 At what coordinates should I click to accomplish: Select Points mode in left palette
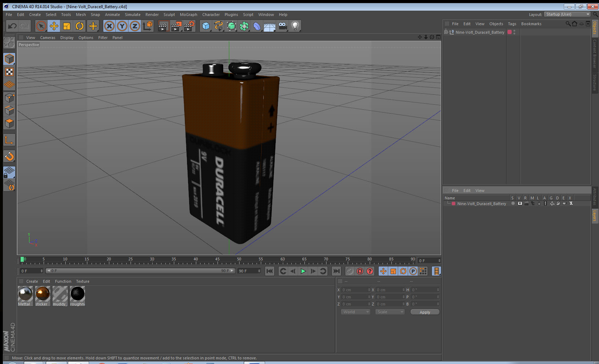coord(9,98)
